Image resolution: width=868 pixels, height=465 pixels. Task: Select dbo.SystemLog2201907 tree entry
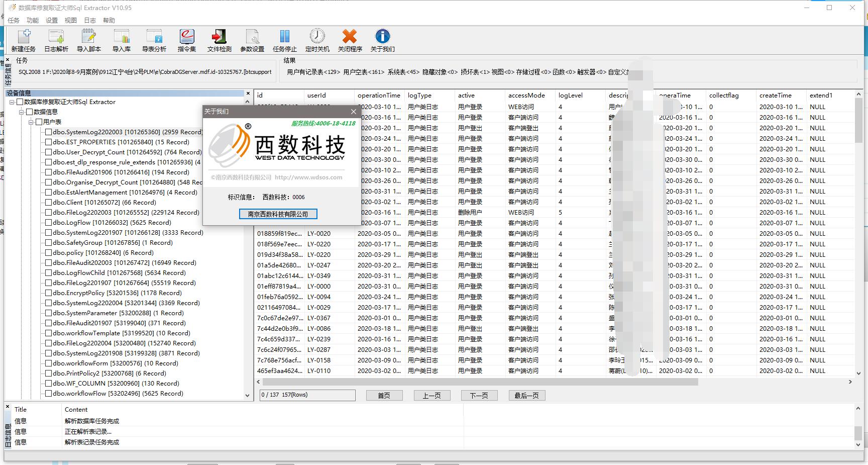tap(128, 233)
